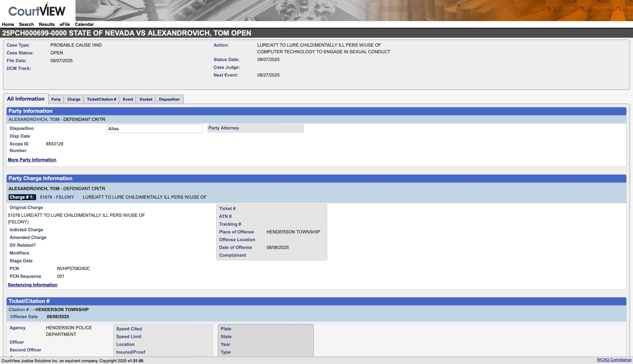This screenshot has height=364, width=633.
Task: Open the Calendar menu item
Action: coord(84,24)
